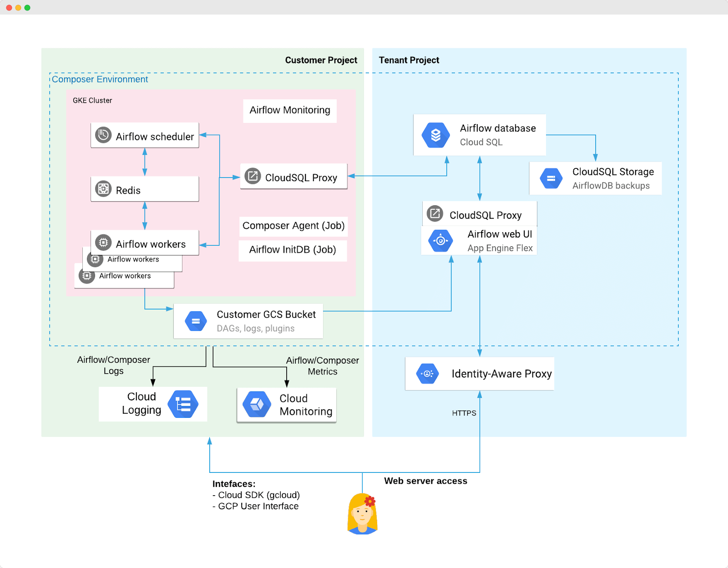This screenshot has width=728, height=568.
Task: Click the large Airflow workers label
Action: coord(151,244)
